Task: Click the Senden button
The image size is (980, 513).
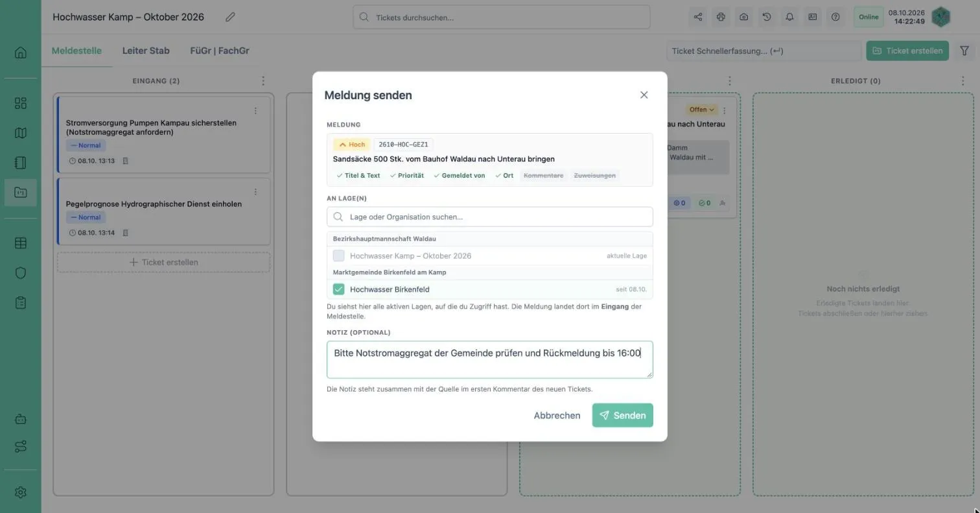Action: click(622, 416)
